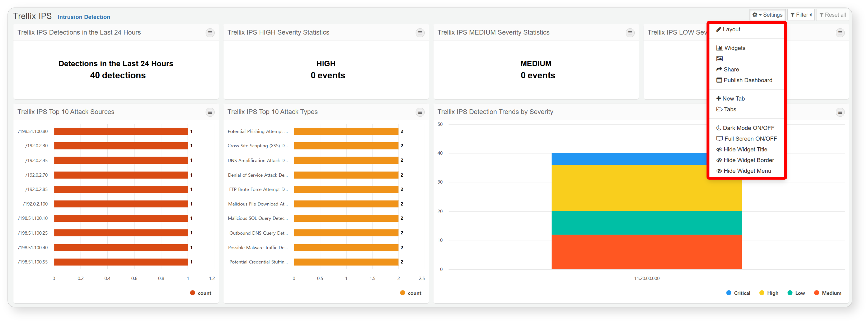Image resolution: width=868 pixels, height=323 pixels.
Task: Click the 'Outbound DNS Query Det...' label
Action: 258,233
